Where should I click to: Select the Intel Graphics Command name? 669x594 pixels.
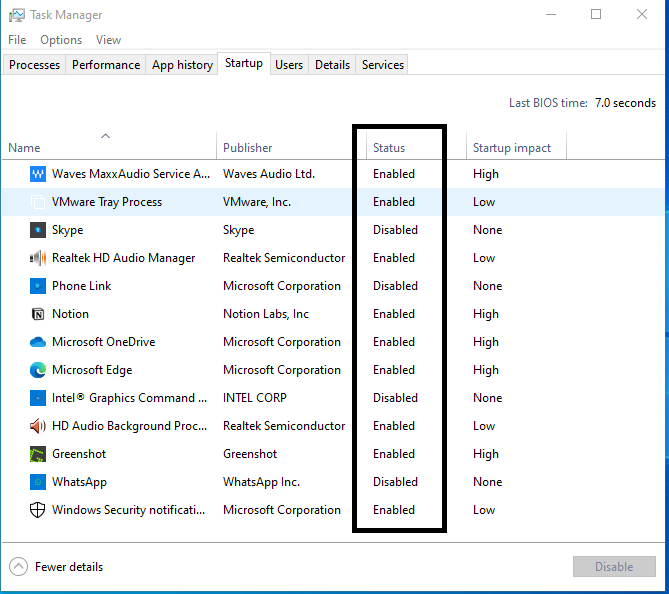pyautogui.click(x=129, y=398)
